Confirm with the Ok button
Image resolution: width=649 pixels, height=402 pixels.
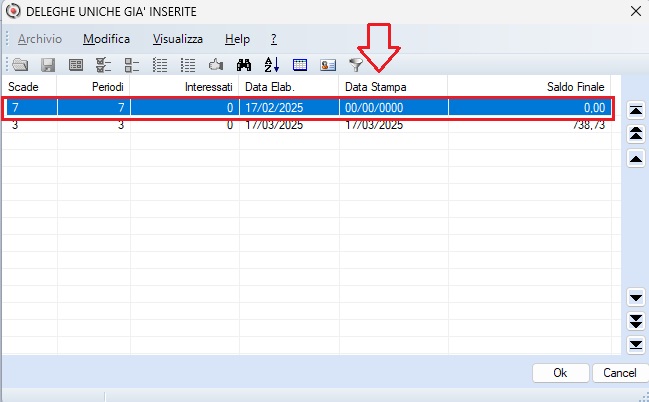pyautogui.click(x=560, y=373)
